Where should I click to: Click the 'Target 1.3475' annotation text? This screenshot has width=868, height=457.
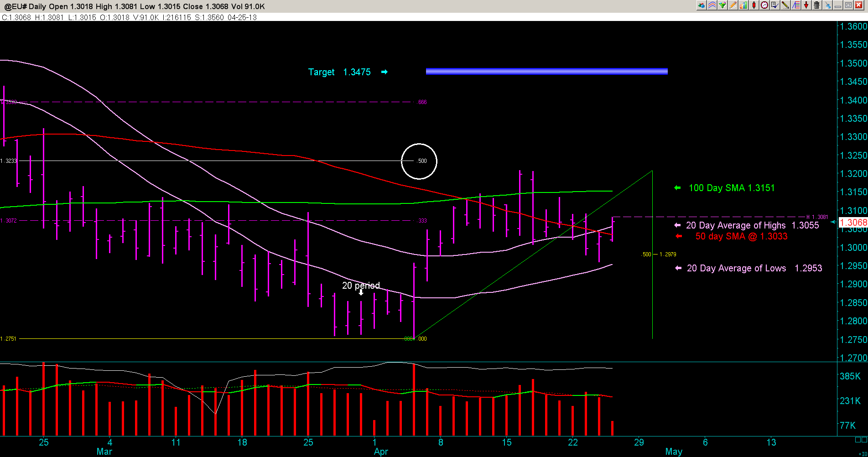(339, 72)
